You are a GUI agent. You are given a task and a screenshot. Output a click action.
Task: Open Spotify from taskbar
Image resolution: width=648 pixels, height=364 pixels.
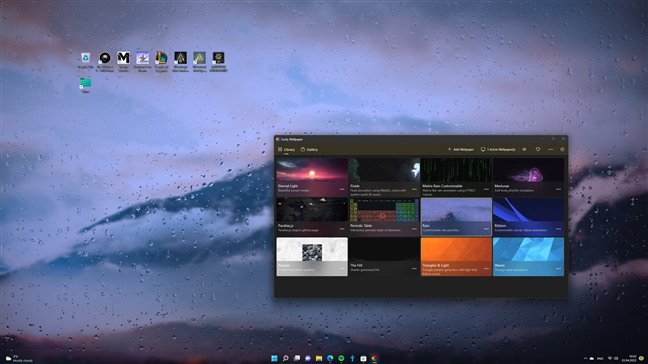(x=341, y=358)
